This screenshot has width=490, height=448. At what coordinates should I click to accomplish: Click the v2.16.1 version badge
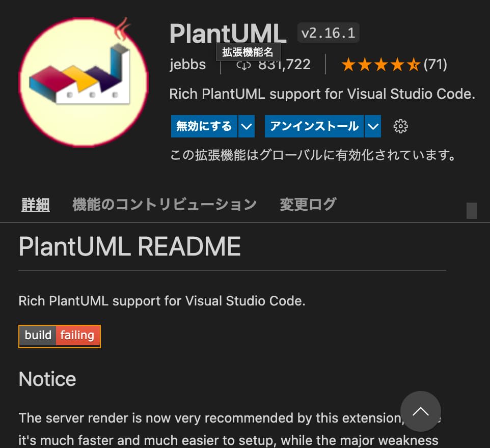328,33
